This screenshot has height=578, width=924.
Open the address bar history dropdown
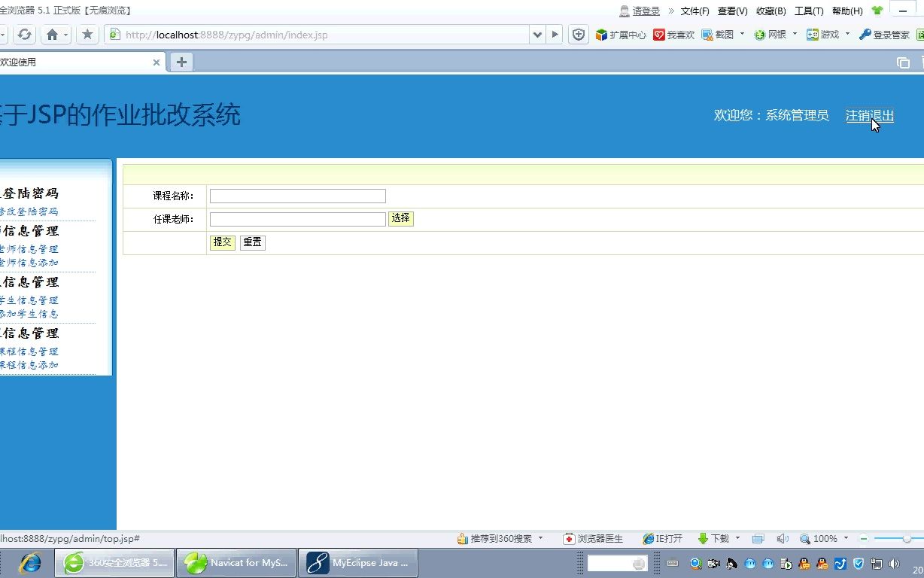[537, 34]
